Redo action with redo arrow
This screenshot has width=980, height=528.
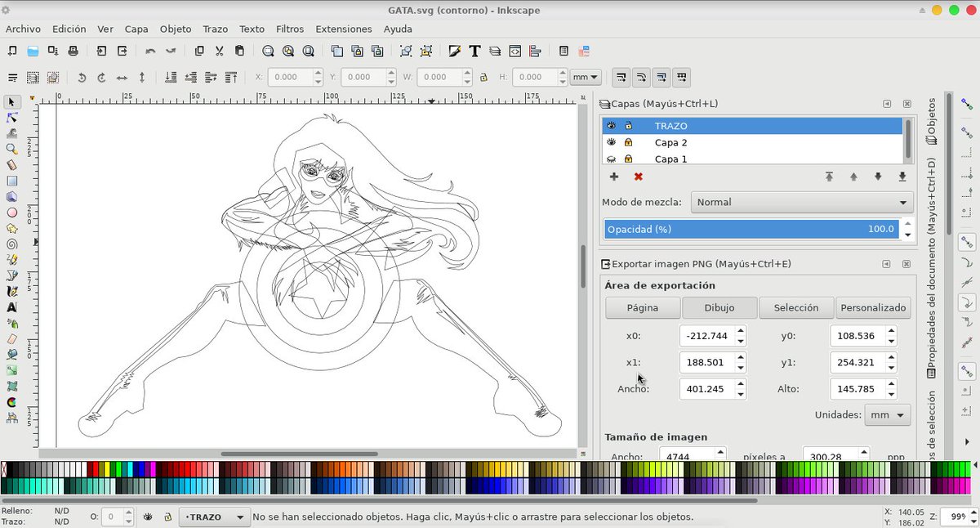(171, 51)
